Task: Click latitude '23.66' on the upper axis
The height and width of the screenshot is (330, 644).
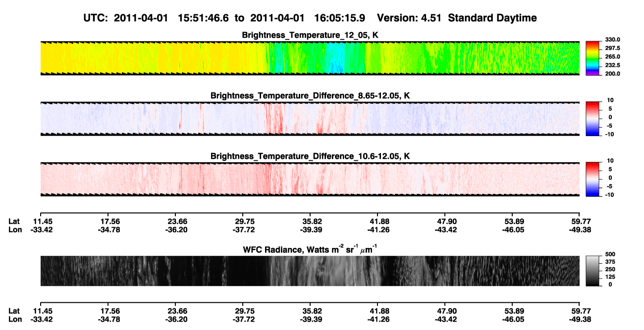Action: 178,221
